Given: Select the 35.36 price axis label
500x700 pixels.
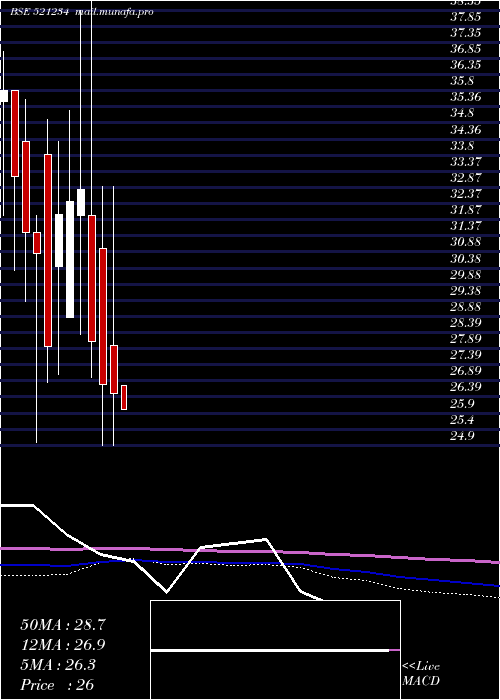Looking at the screenshot, I should pyautogui.click(x=466, y=97).
